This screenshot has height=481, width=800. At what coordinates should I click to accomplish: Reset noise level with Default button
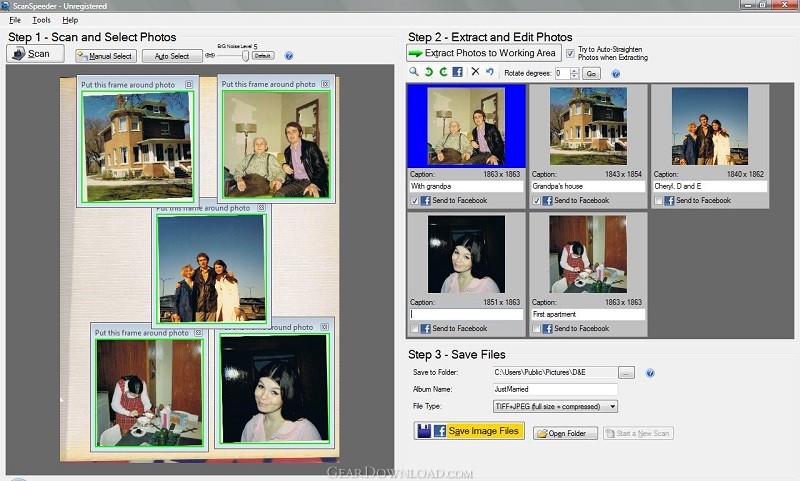click(x=263, y=56)
